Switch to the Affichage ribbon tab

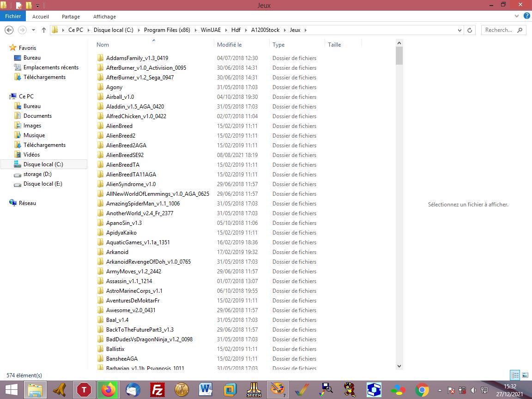104,17
